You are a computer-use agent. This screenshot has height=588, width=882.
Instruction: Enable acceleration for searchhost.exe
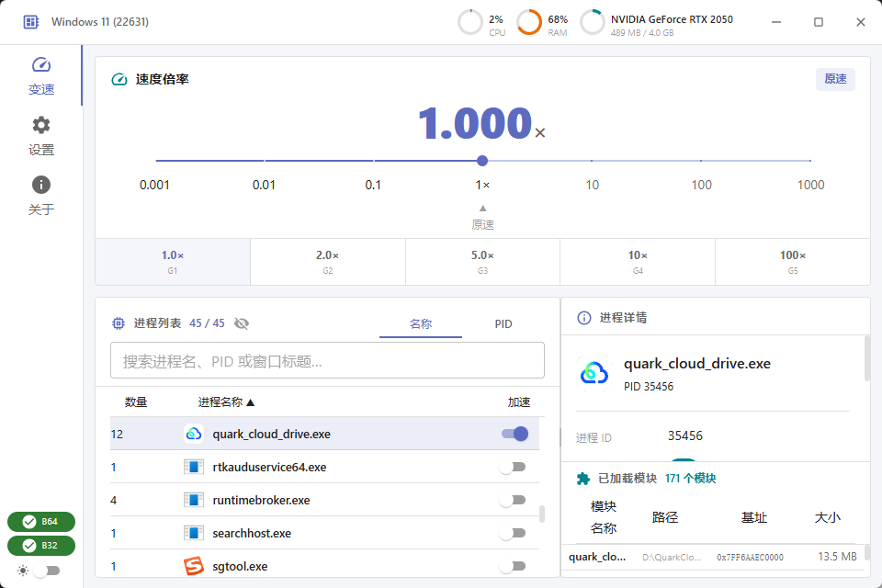click(513, 533)
